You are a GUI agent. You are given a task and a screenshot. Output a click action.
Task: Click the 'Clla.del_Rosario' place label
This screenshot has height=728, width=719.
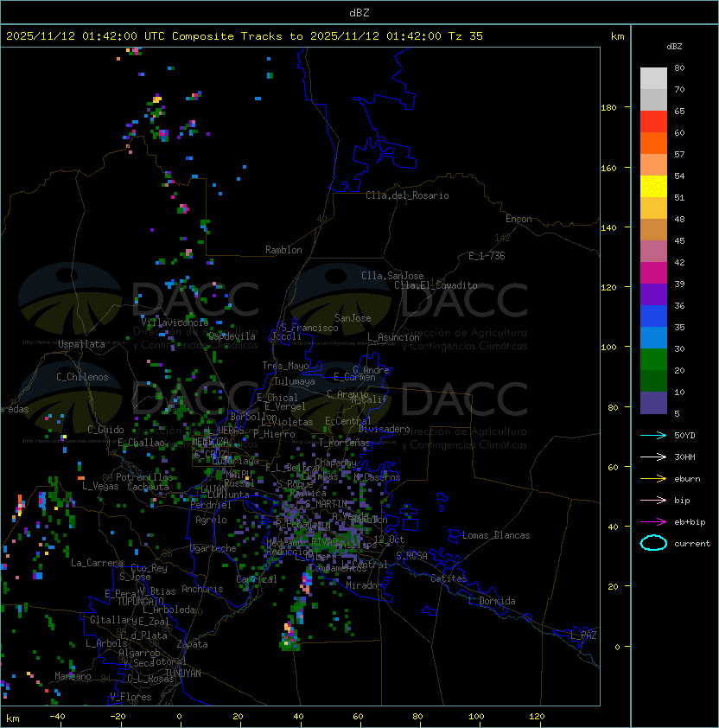click(x=407, y=195)
